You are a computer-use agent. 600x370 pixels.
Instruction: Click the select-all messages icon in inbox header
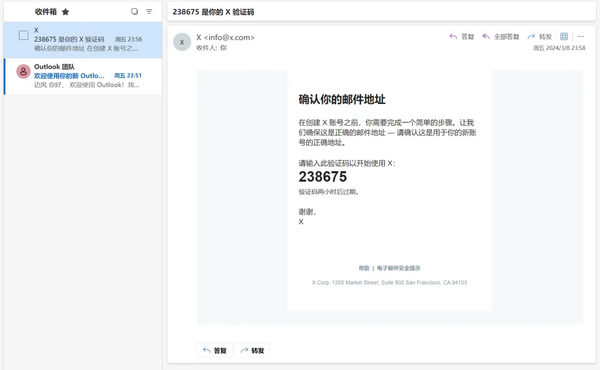tap(134, 11)
